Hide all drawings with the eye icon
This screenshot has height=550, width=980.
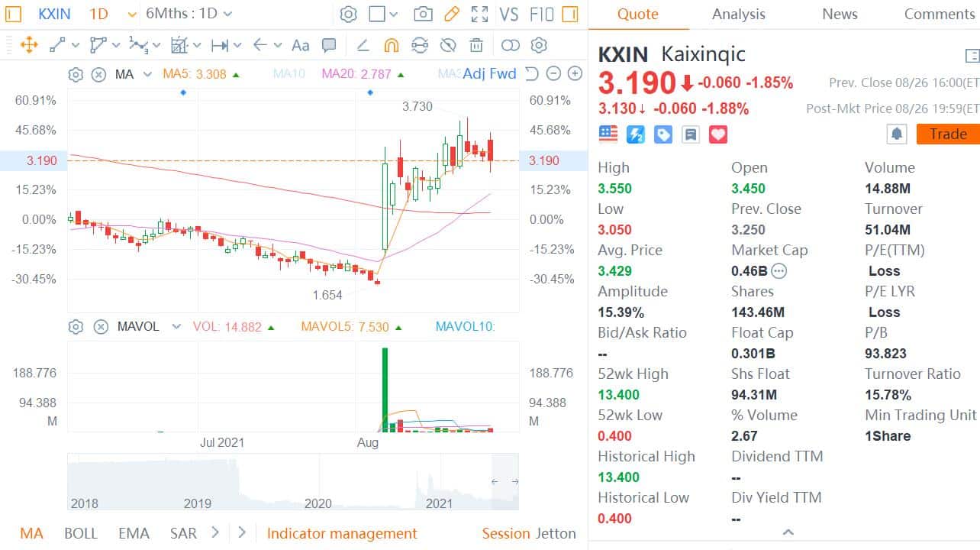[448, 45]
